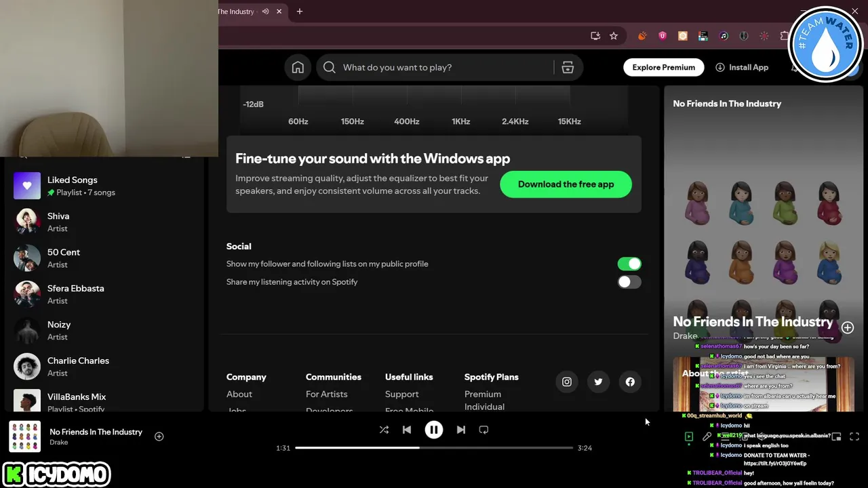
Task: Open the pink shield U extension
Action: tap(663, 36)
